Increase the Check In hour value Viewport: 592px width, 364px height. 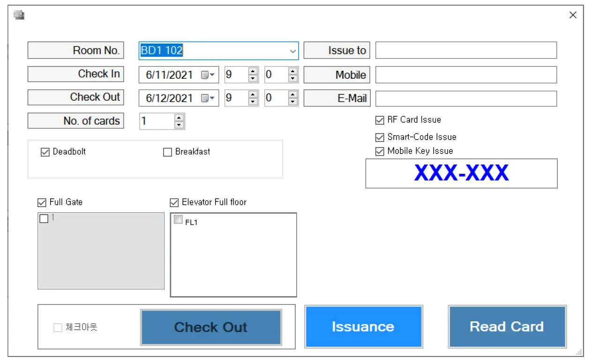point(253,71)
